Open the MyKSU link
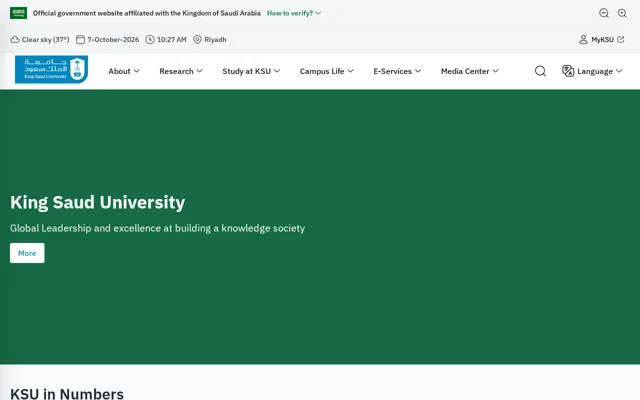 [x=602, y=40]
